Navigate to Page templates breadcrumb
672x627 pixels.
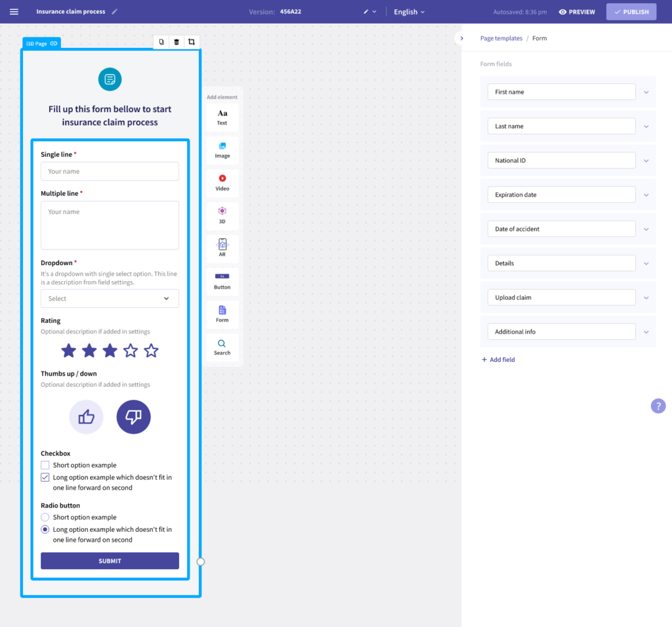click(501, 38)
